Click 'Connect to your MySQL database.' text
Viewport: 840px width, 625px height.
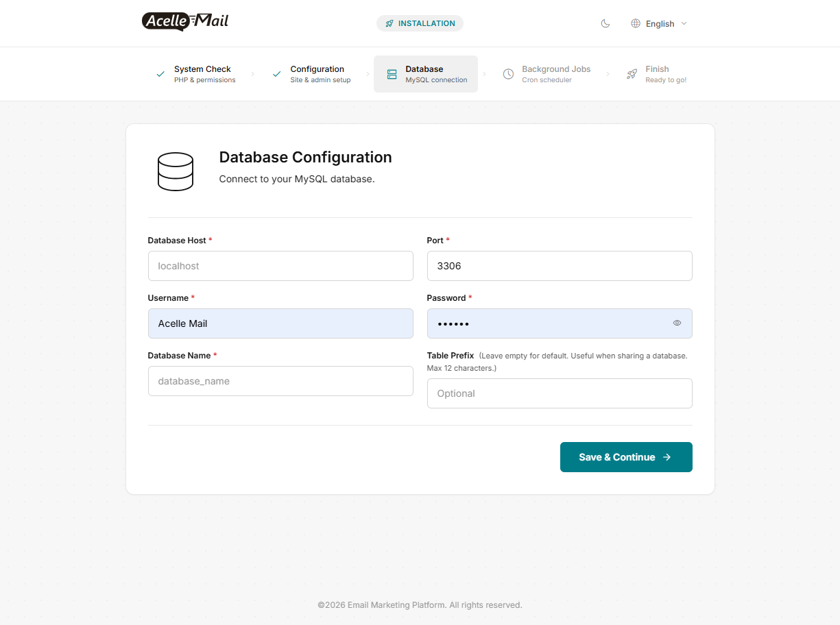pyautogui.click(x=297, y=179)
